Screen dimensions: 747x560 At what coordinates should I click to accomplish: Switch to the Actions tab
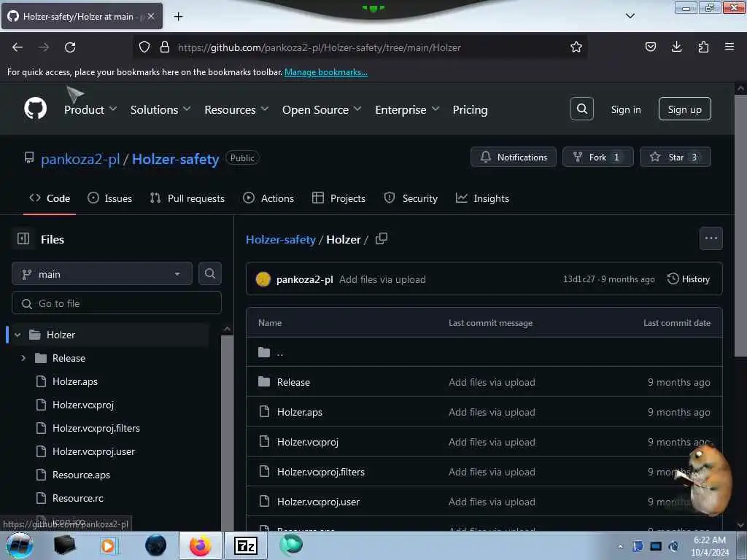268,198
